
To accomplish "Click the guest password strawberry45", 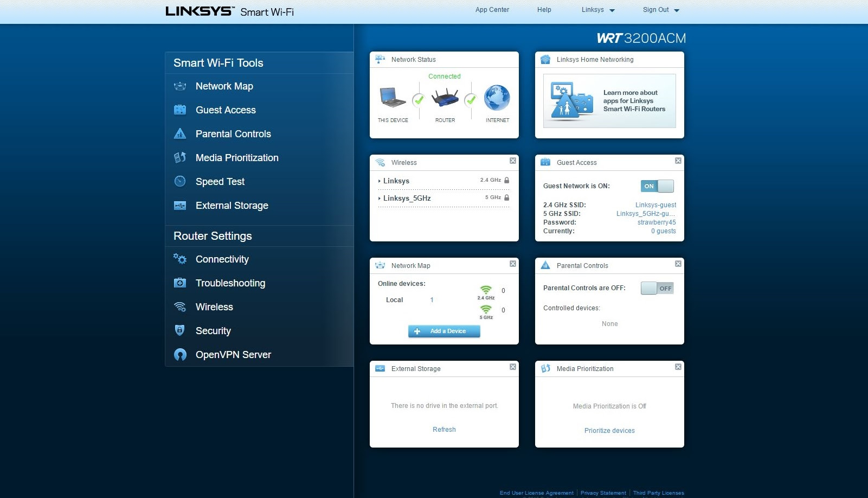I will (657, 222).
